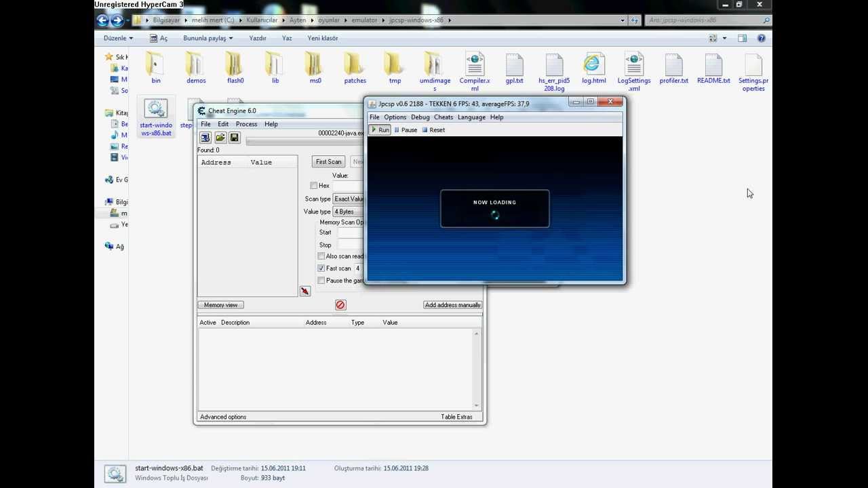This screenshot has width=868, height=488.
Task: Toggle the Explorer preview pane icon
Action: click(743, 38)
